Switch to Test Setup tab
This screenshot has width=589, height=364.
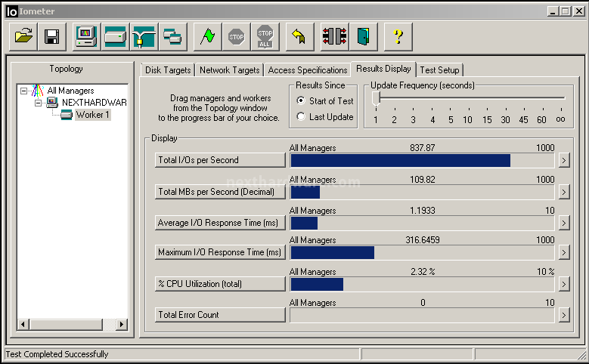click(x=439, y=70)
